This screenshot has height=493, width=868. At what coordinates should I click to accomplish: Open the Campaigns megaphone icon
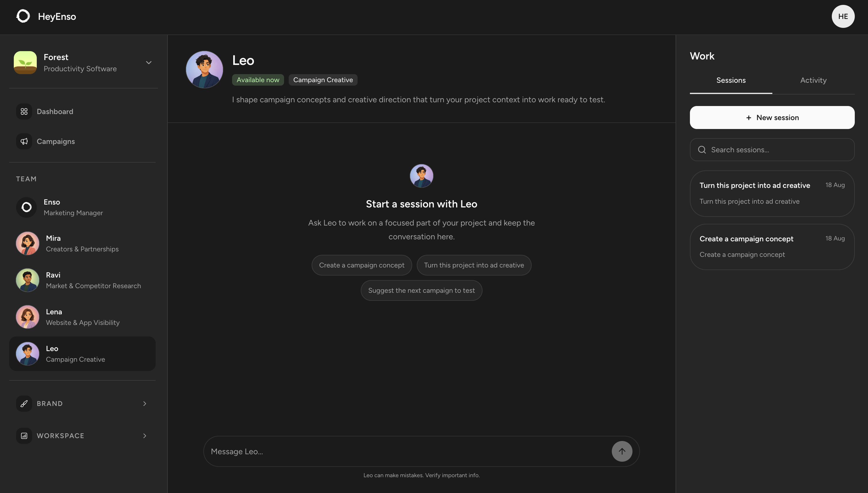[x=24, y=141]
